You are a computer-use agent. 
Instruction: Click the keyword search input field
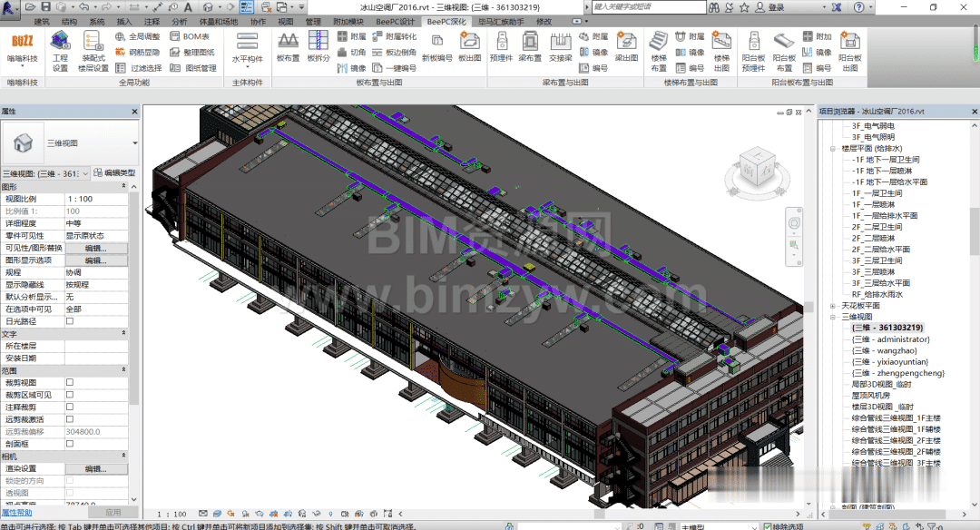tap(649, 7)
